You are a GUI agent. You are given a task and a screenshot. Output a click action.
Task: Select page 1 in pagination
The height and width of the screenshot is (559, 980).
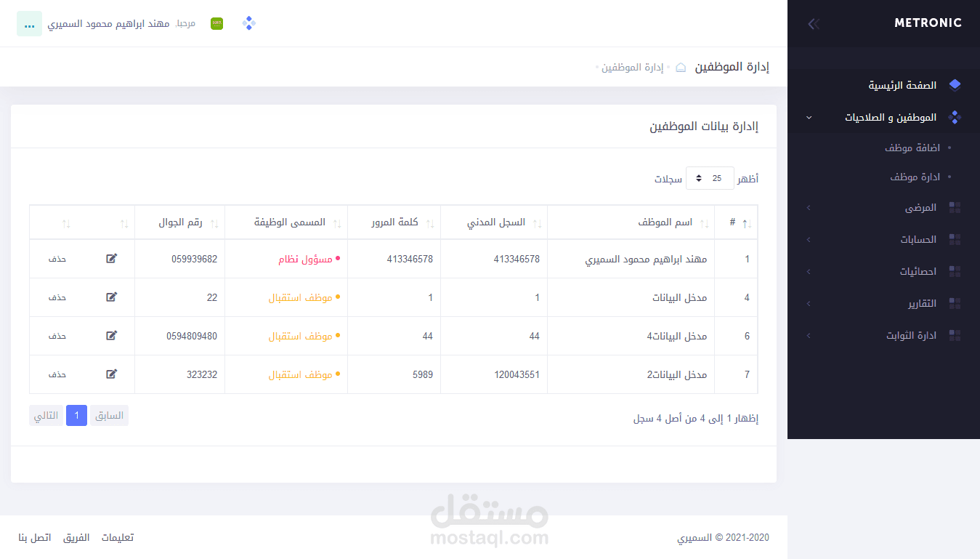(x=76, y=416)
